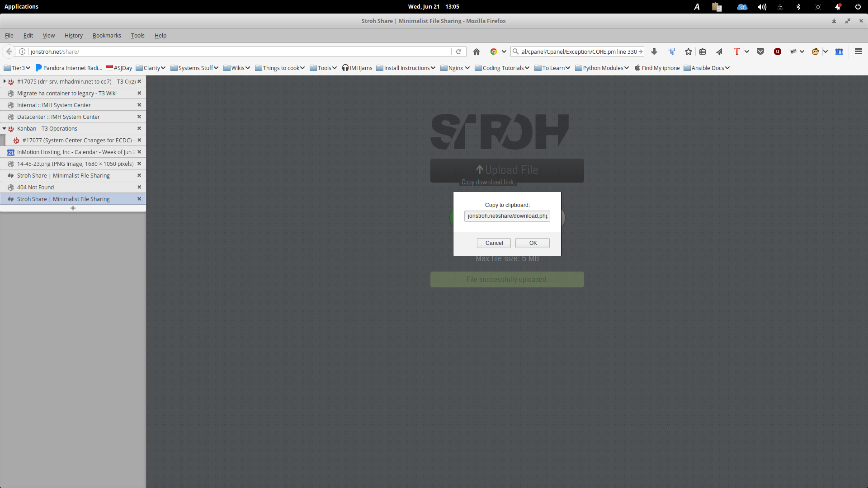The height and width of the screenshot is (488, 868).
Task: Switch to the 404 Not Found tab
Action: tap(35, 187)
